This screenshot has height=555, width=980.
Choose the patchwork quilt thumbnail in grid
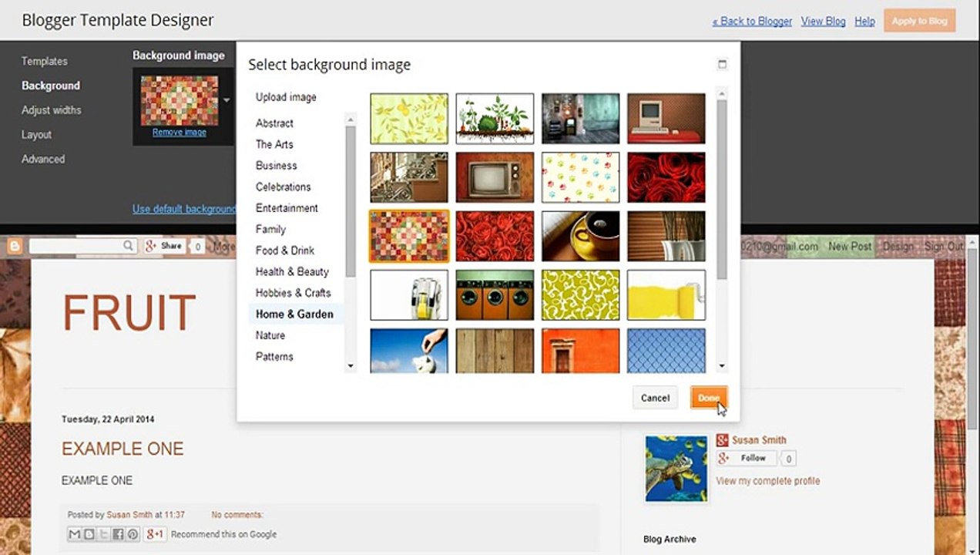409,236
